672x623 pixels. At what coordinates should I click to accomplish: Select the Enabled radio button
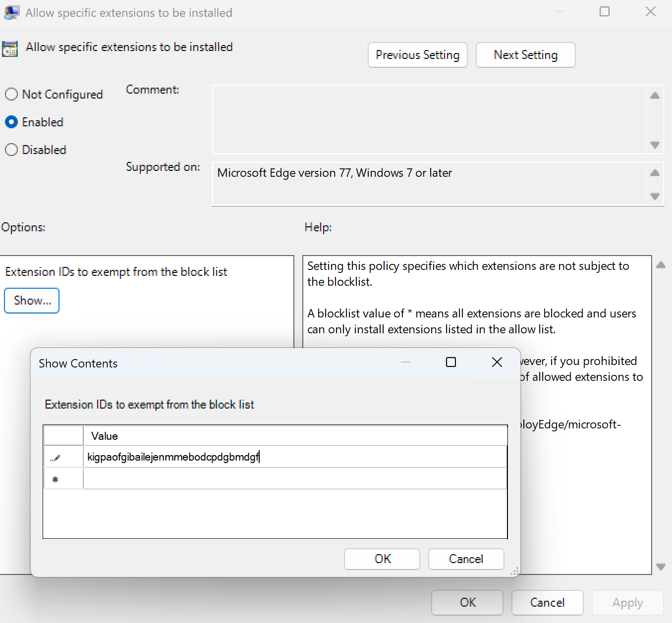pyautogui.click(x=11, y=122)
